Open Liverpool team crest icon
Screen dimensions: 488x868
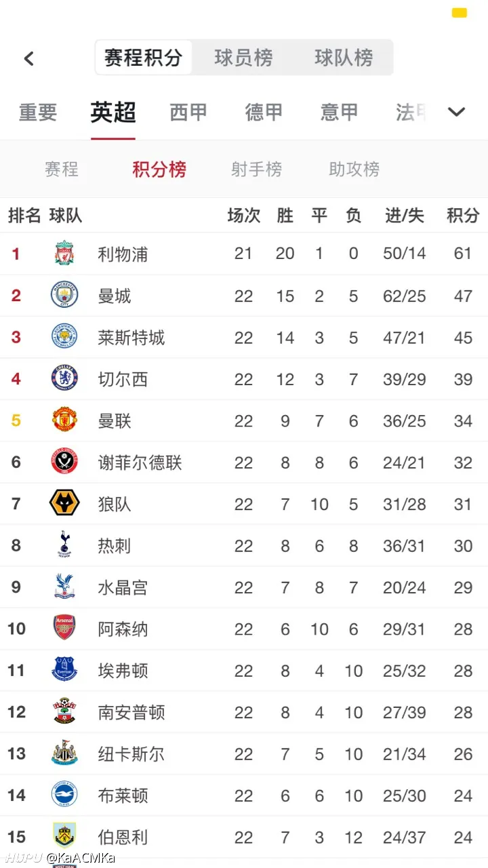pyautogui.click(x=64, y=254)
